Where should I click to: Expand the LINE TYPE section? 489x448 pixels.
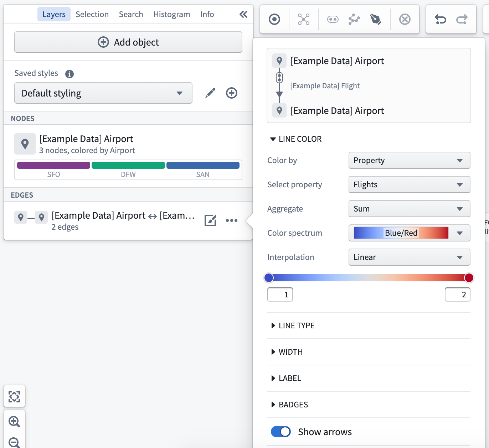click(x=293, y=325)
